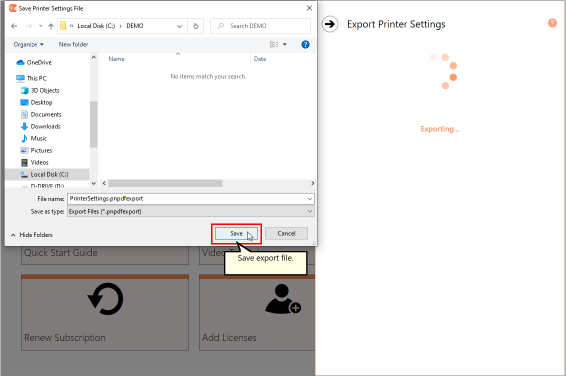The height and width of the screenshot is (376, 566).
Task: Click the Pictures folder icon
Action: pyautogui.click(x=24, y=150)
